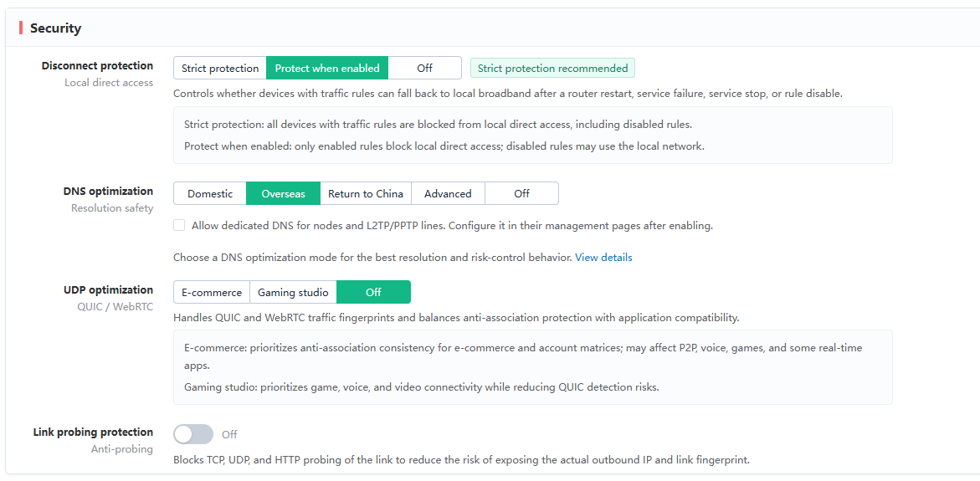The width and height of the screenshot is (980, 481).
Task: Select Overseas DNS optimization mode
Action: (283, 193)
